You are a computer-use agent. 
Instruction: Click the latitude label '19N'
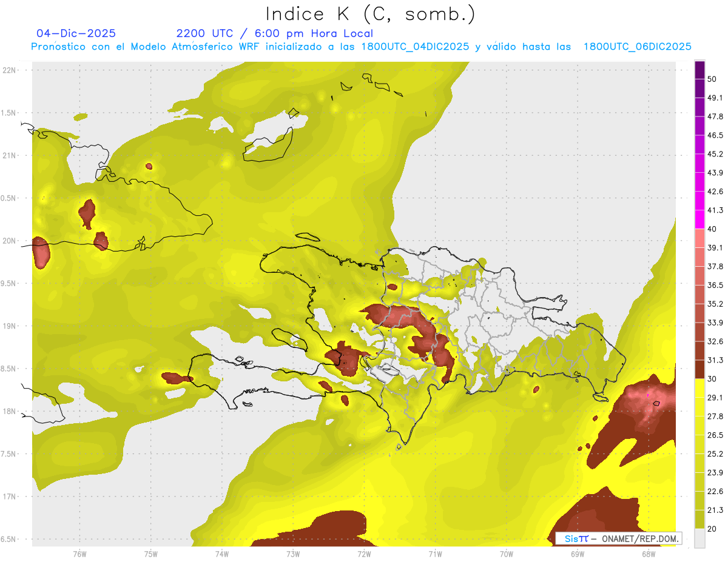[10, 326]
